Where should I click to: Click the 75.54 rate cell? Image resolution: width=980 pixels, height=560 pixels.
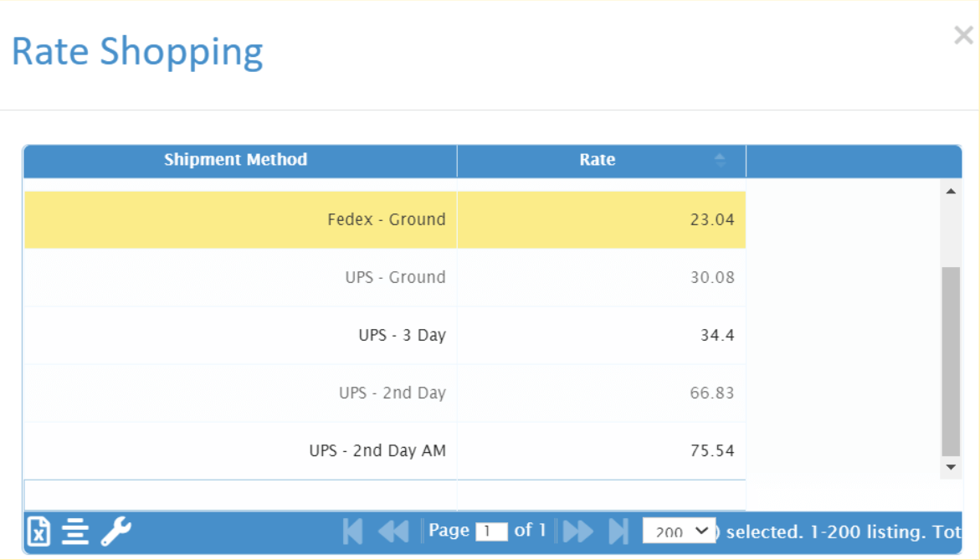601,450
